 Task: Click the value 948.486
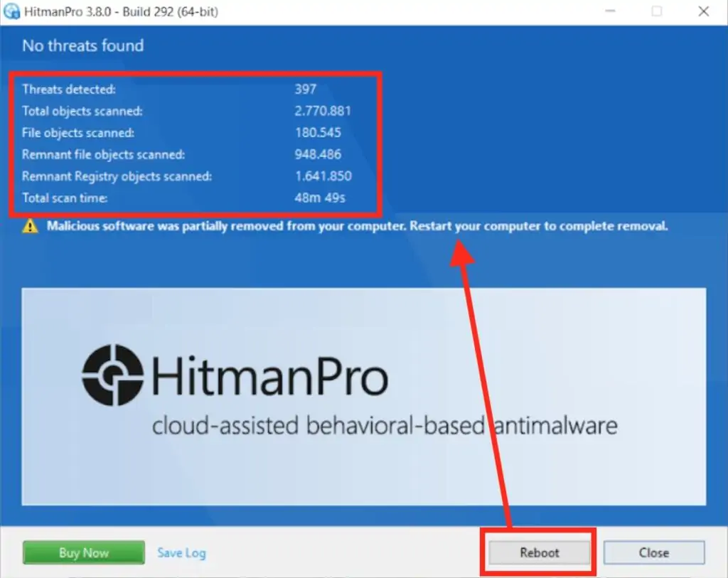coord(318,154)
